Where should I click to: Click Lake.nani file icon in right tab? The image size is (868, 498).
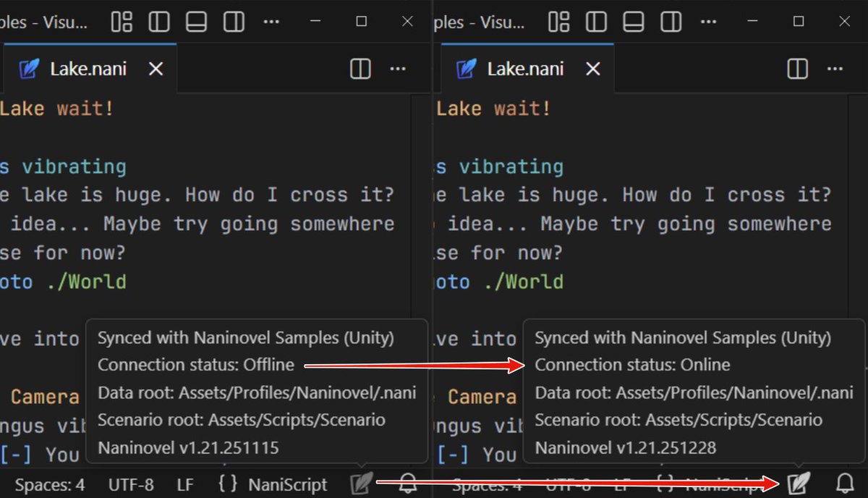click(467, 69)
